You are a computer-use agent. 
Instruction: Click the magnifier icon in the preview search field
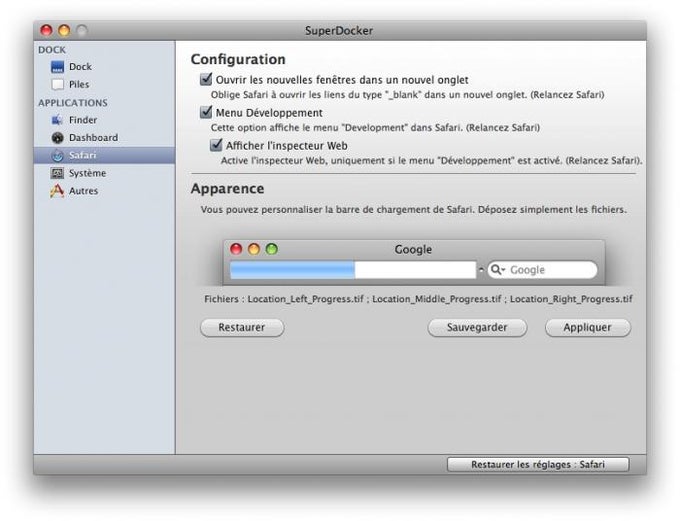[x=497, y=270]
